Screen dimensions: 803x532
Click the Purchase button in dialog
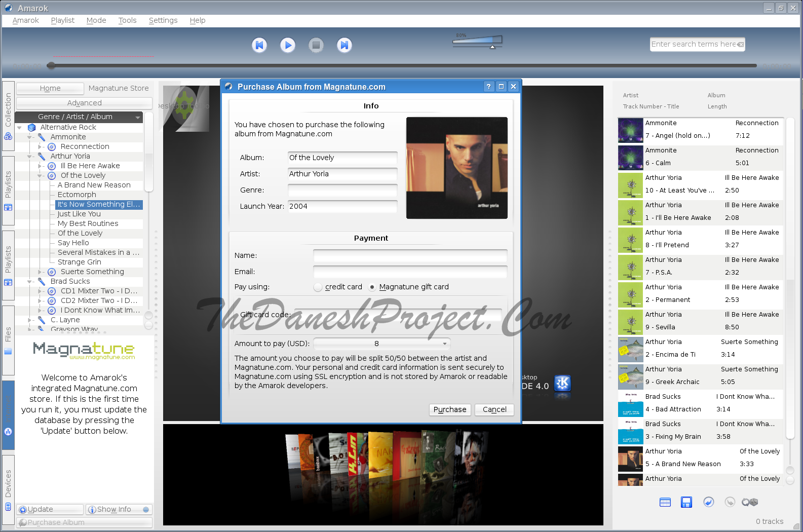(450, 409)
